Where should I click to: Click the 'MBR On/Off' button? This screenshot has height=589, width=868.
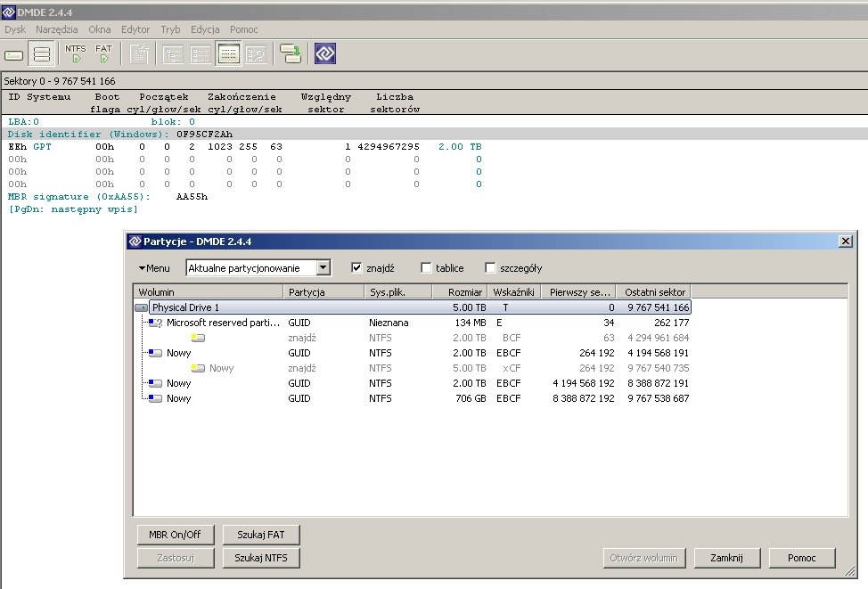pos(175,535)
